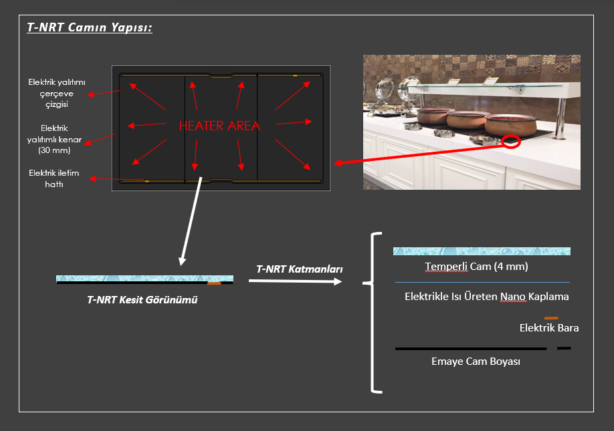This screenshot has width=614, height=431.
Task: Click the cross-section glass strip above Kesit Görünümü
Action: point(130,279)
